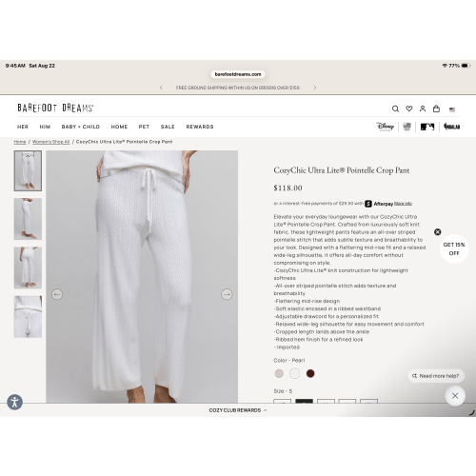Select the side-view pants thumbnail
476x476 pixels.
(x=28, y=219)
